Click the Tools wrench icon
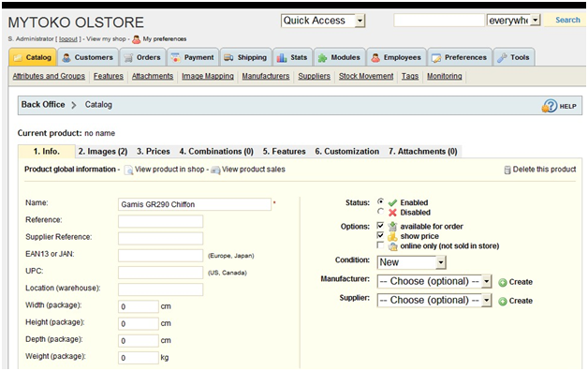The width and height of the screenshot is (588, 371). pos(502,58)
